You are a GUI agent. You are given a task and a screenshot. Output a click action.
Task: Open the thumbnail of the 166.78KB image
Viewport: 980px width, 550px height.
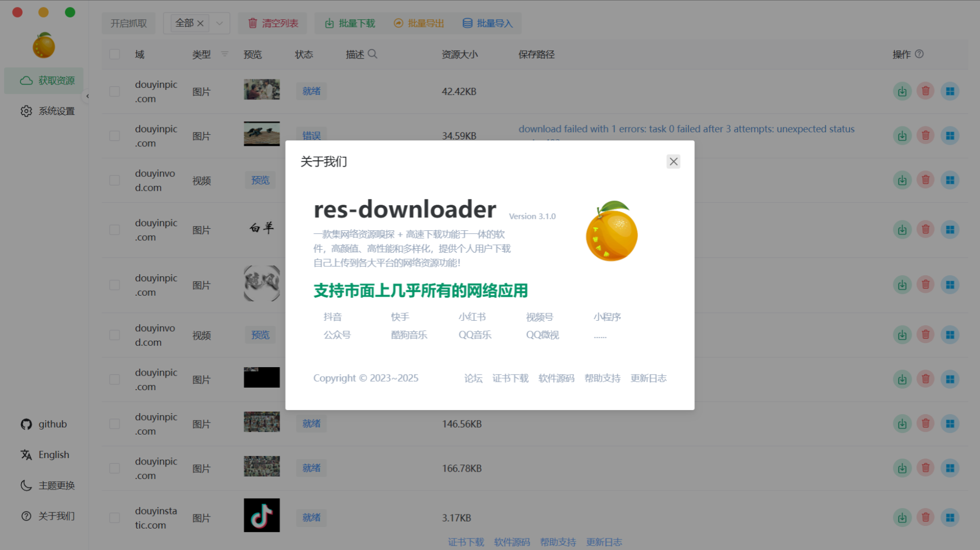tap(261, 466)
